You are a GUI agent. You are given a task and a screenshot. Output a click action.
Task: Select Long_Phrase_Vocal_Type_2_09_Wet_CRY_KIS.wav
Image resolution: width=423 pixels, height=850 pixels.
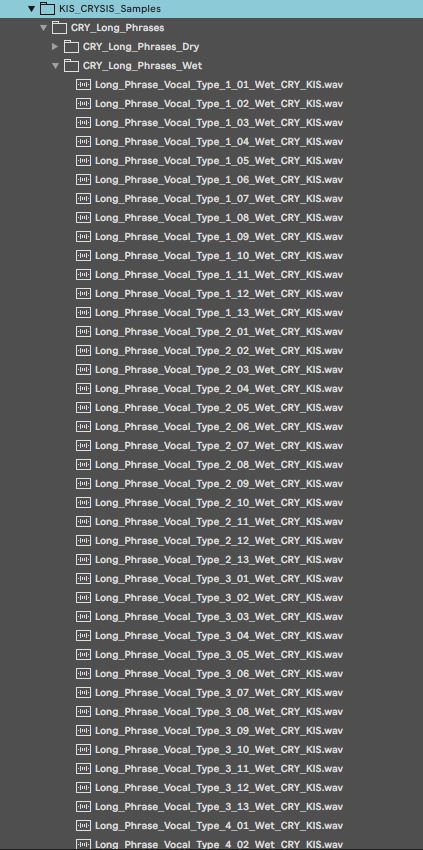pyautogui.click(x=219, y=484)
